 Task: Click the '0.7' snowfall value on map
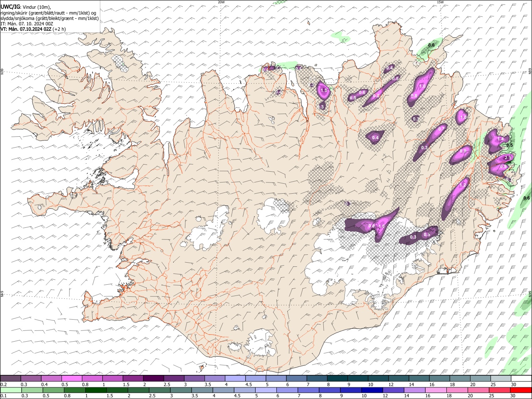point(441,129)
